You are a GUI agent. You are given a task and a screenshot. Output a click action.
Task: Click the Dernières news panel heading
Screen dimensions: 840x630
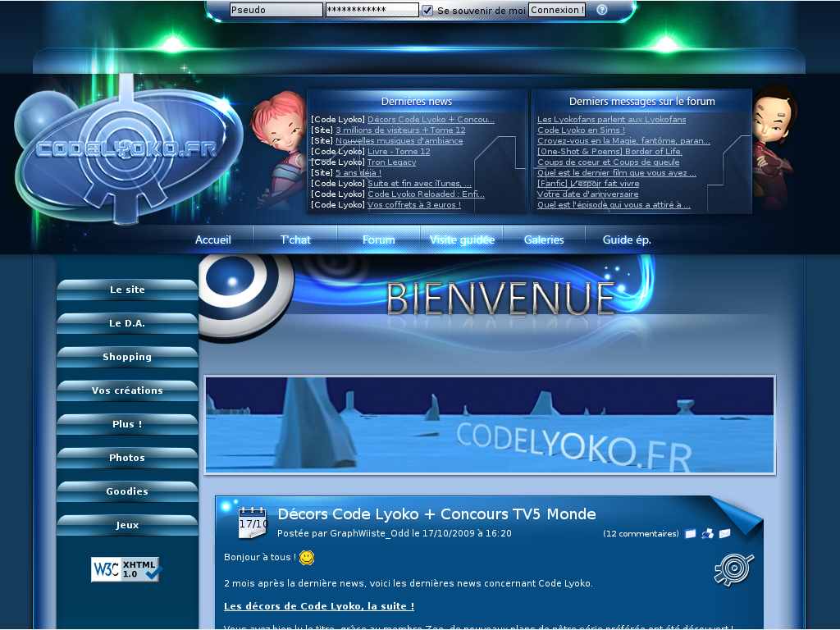[416, 101]
